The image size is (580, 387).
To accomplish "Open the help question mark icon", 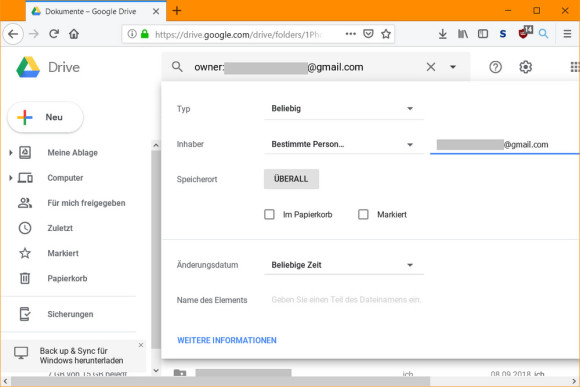I will tap(495, 67).
